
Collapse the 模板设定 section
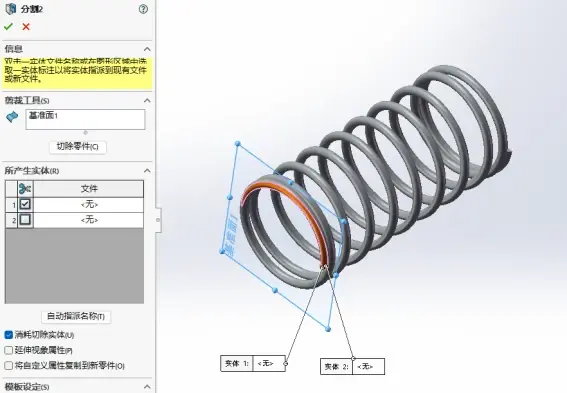click(147, 386)
